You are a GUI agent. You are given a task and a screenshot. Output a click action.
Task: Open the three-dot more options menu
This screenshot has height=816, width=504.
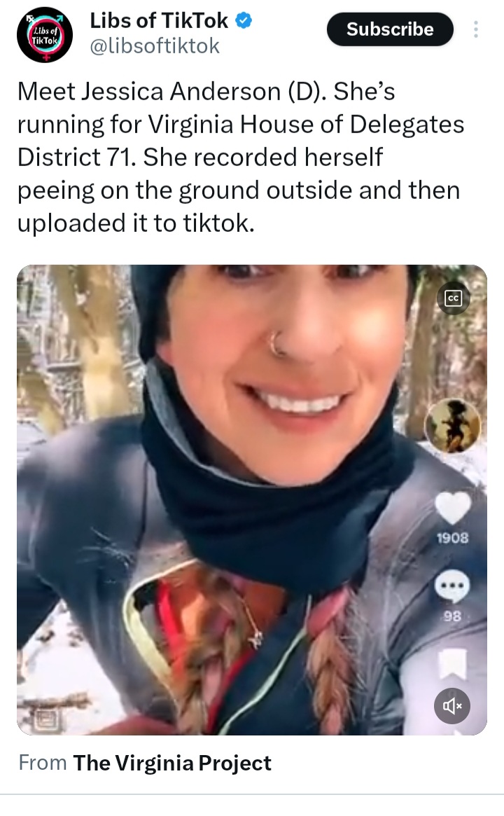coord(475,29)
